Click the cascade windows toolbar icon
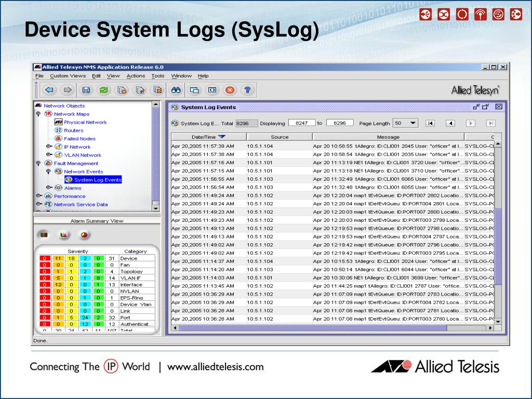The width and height of the screenshot is (532, 399). point(194,90)
